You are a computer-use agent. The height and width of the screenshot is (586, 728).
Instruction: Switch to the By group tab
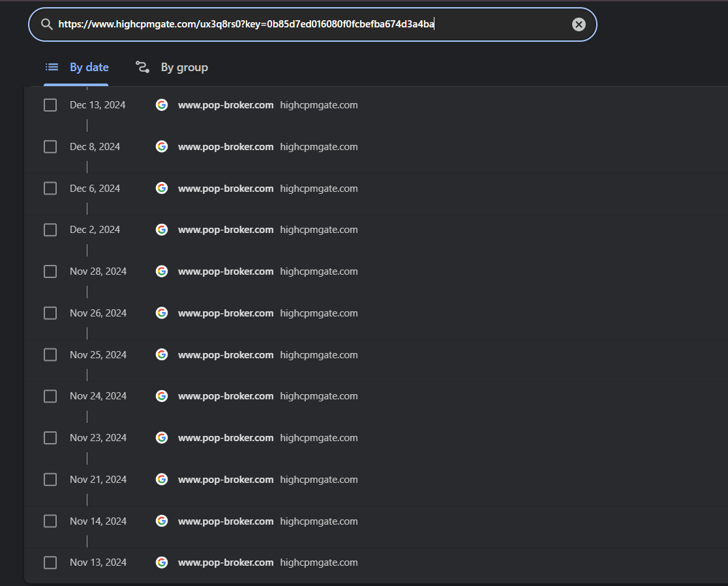(172, 67)
